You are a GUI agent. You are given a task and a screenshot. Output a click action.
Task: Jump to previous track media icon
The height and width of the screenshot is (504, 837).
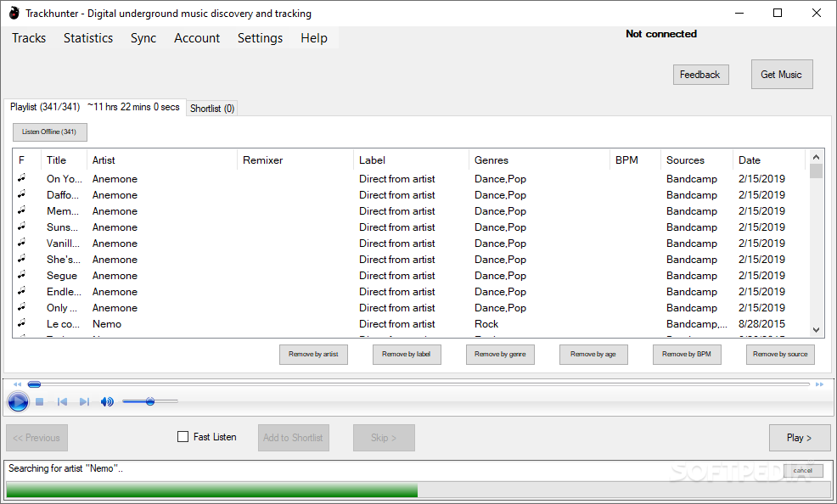point(62,401)
